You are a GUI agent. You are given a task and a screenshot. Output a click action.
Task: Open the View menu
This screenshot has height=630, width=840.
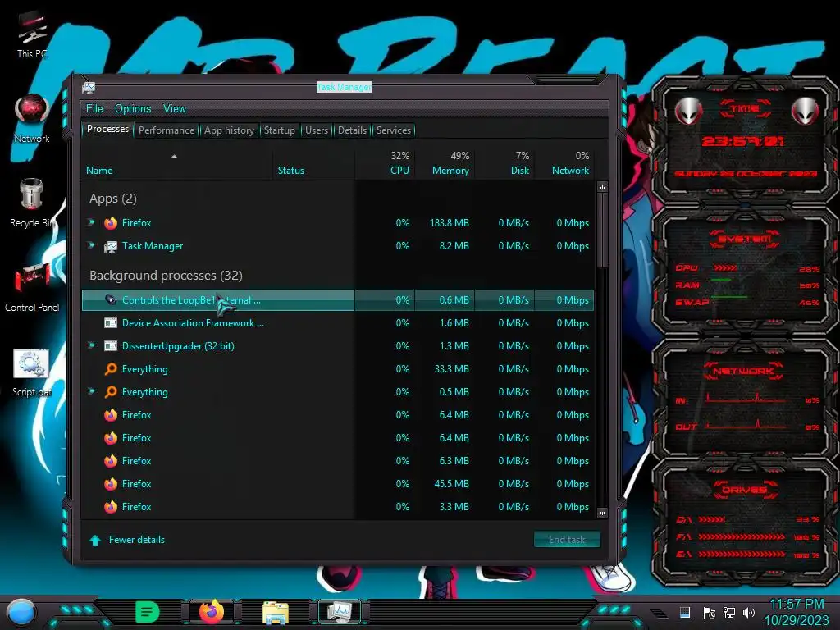coord(175,109)
